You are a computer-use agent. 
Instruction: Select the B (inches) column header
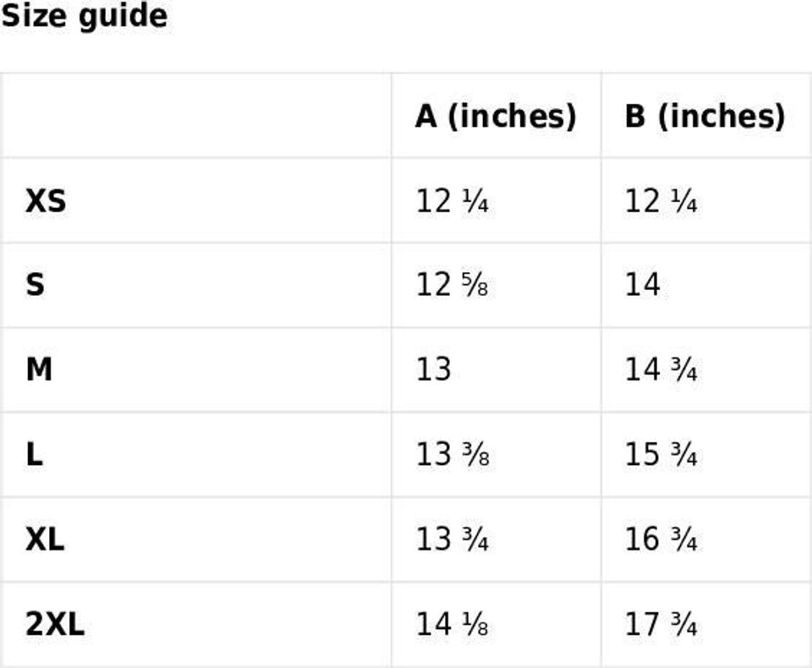pos(705,116)
